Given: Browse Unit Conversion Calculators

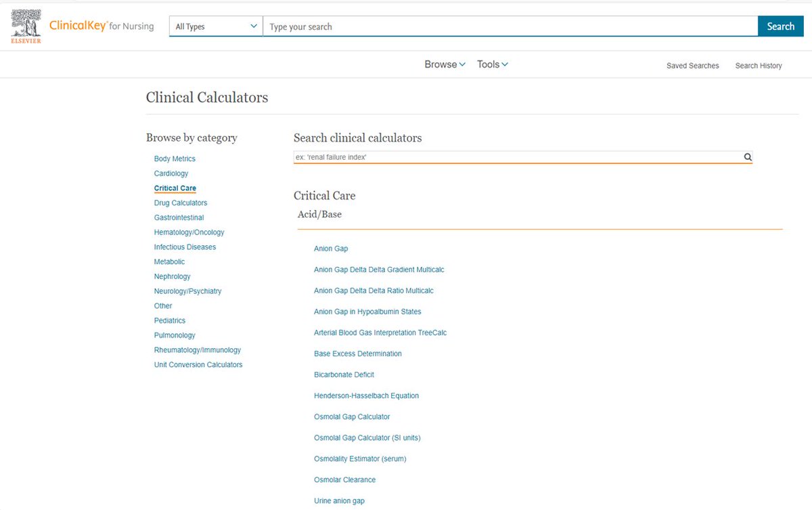Looking at the screenshot, I should point(198,364).
